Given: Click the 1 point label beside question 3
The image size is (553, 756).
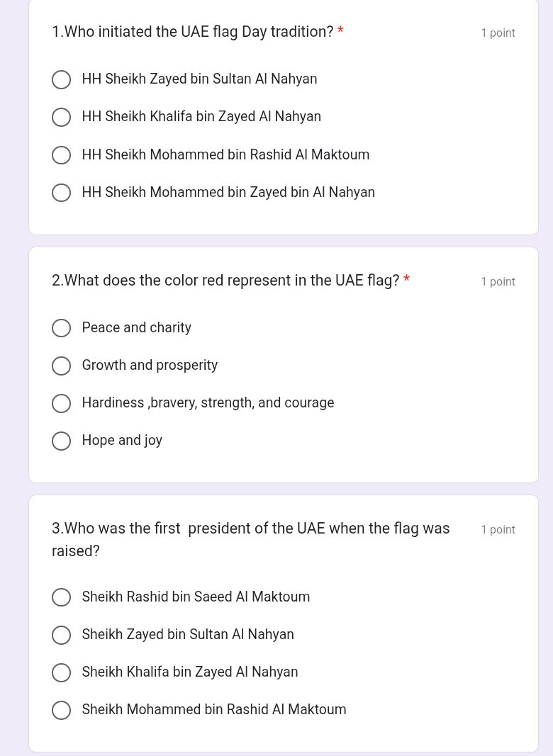Looking at the screenshot, I should tap(498, 529).
